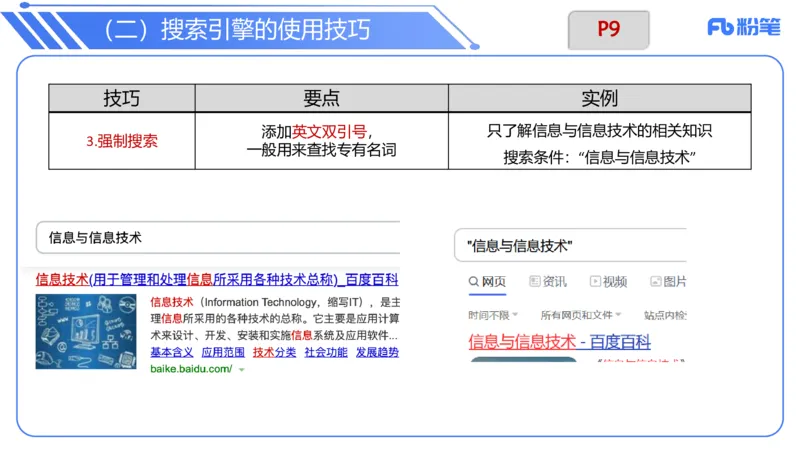This screenshot has height=450, width=800.
Task: Click the news icon beside 资讯
Action: click(535, 282)
